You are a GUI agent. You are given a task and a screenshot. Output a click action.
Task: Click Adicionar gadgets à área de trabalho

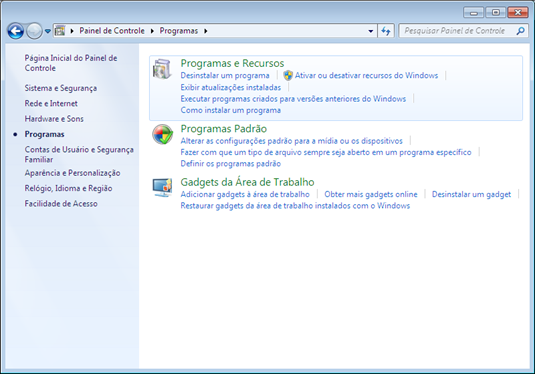click(x=245, y=194)
